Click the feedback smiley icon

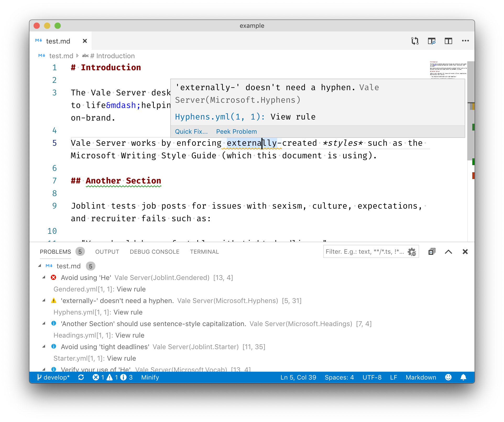(x=448, y=377)
